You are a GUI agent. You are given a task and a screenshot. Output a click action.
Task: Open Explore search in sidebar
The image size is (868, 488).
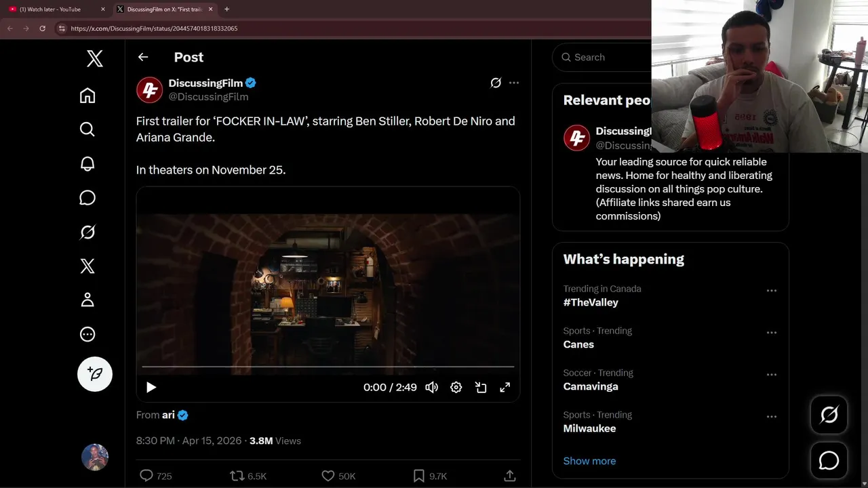pos(87,129)
